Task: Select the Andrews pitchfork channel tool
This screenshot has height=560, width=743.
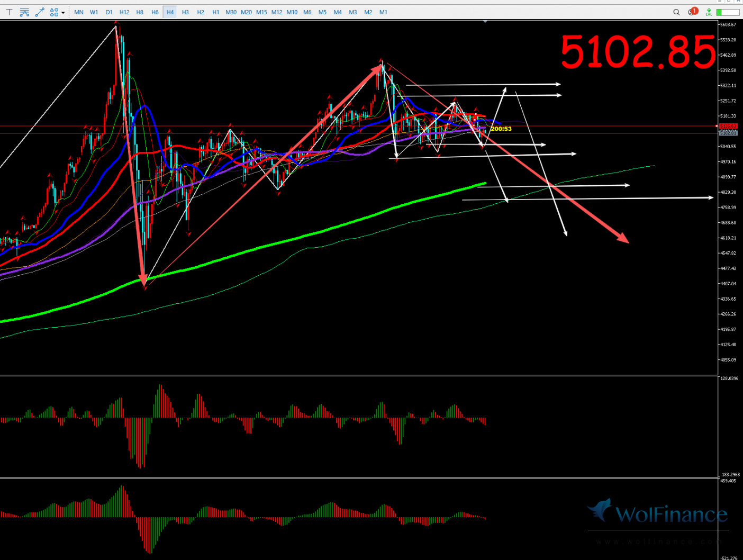Action: point(24,12)
